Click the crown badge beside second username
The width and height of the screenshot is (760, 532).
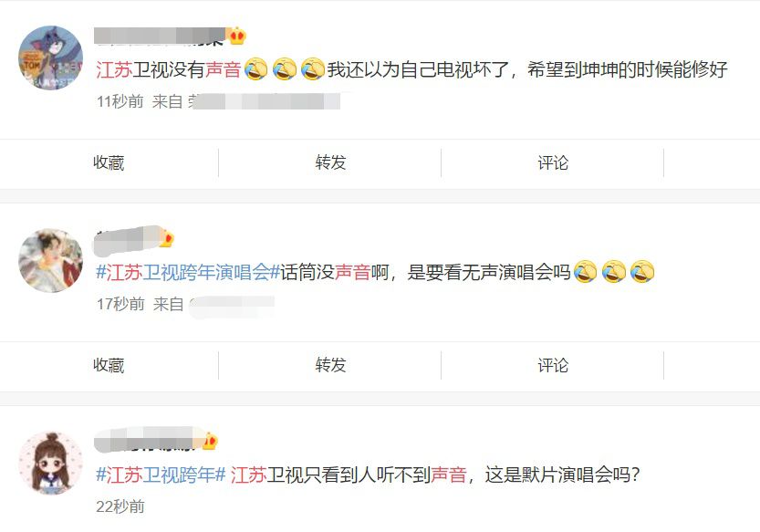click(166, 238)
